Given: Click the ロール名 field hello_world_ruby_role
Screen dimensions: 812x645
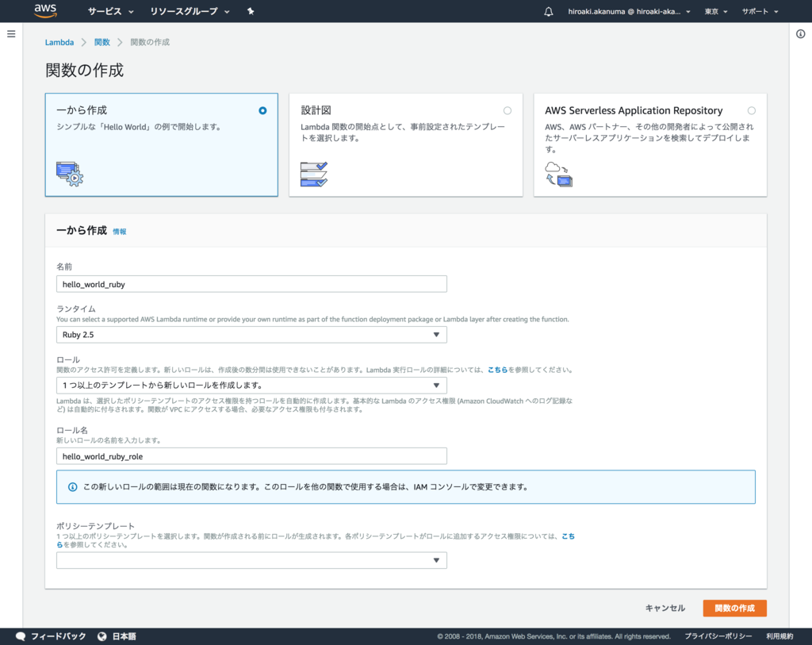Looking at the screenshot, I should (x=251, y=456).
